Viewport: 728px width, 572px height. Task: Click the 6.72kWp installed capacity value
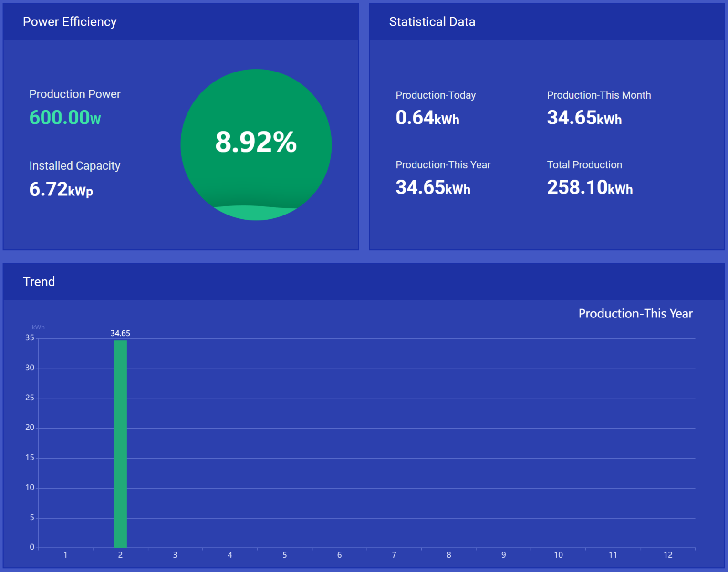[61, 190]
